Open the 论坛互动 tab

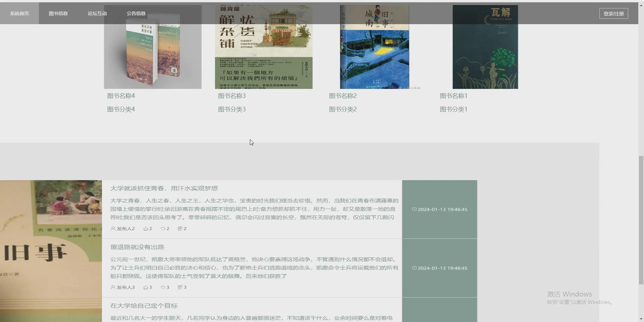coord(97,13)
